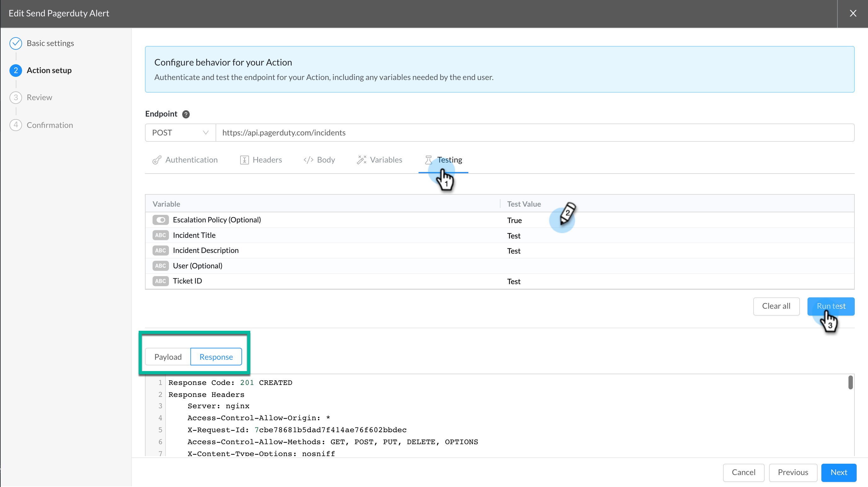Click the User (Optional) variable name
Screen dimensions: 868x487
197,266
